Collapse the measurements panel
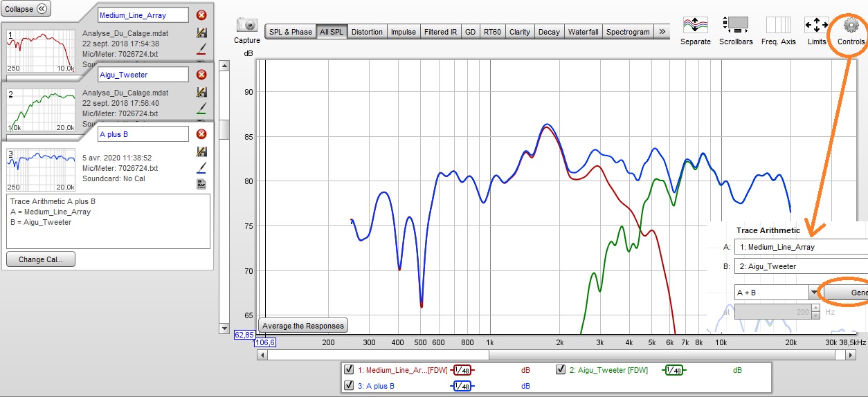 (x=26, y=9)
